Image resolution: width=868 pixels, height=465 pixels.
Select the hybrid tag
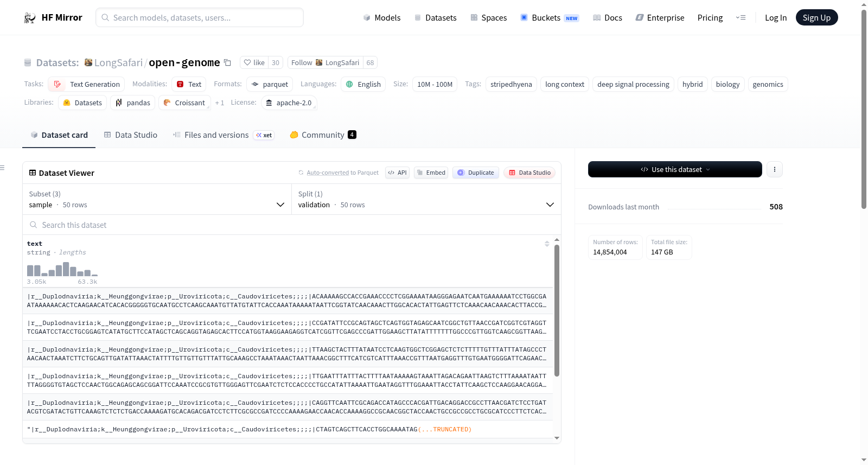click(x=692, y=84)
